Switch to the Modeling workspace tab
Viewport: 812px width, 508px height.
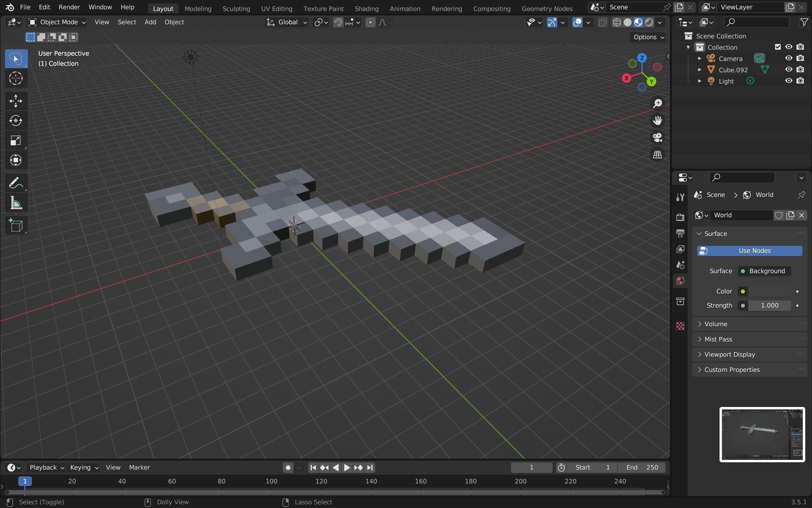point(198,9)
